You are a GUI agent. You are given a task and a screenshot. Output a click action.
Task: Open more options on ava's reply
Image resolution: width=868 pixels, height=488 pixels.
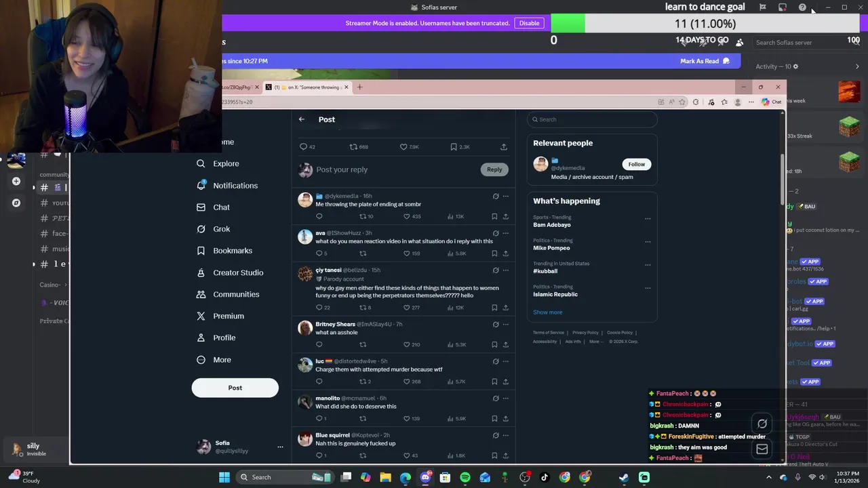[x=505, y=233]
